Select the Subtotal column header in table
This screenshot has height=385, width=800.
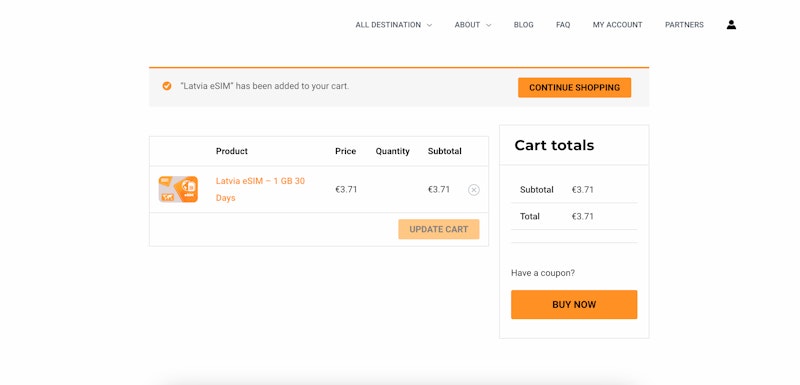click(x=444, y=151)
